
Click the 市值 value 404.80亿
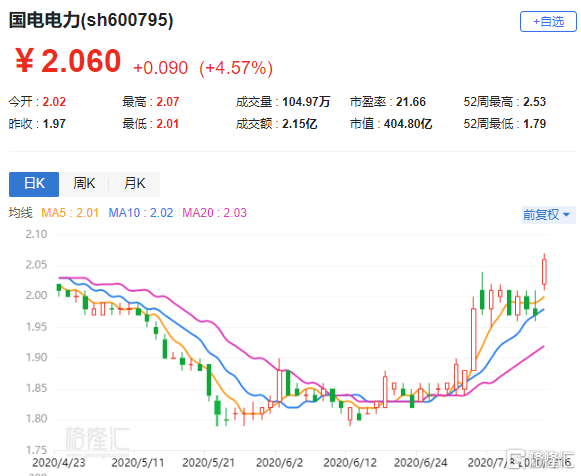(408, 124)
